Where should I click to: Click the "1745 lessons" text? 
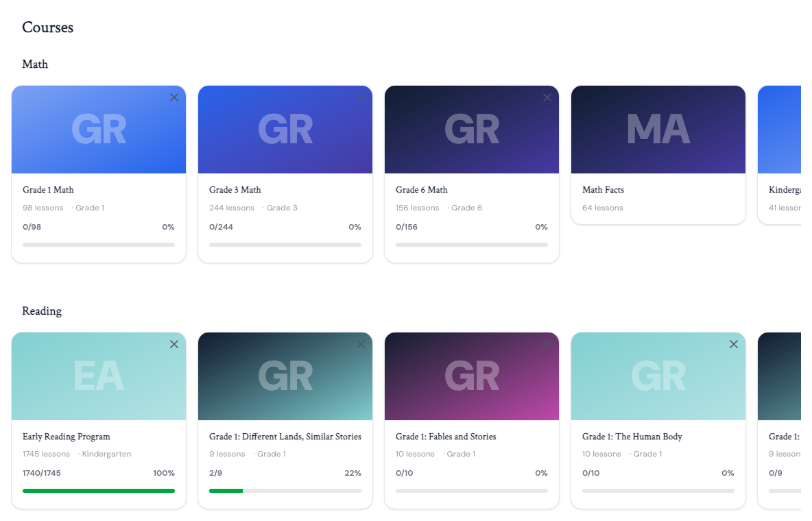(x=46, y=455)
